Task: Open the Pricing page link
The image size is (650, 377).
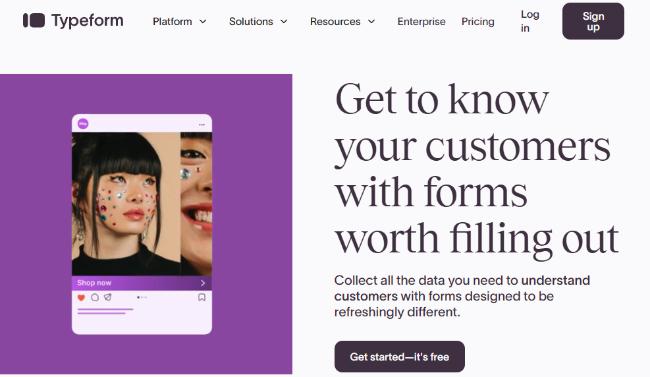Action: tap(478, 21)
